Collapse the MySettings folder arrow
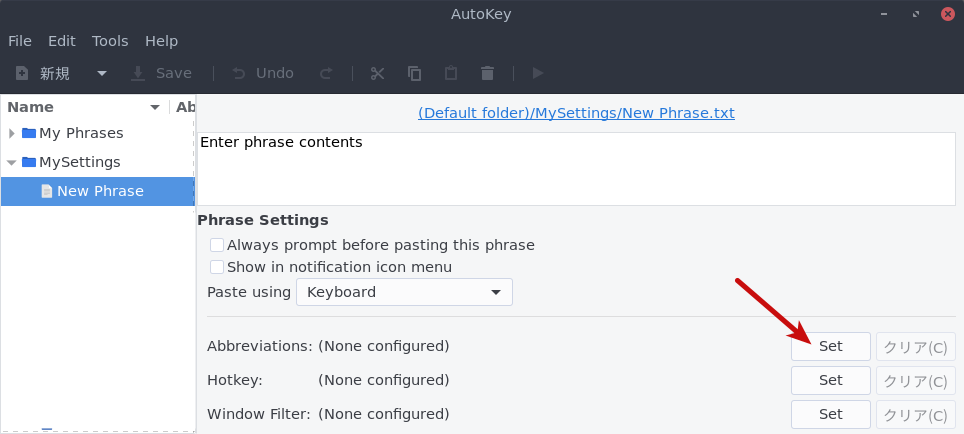Screen dimensions: 964x434 [x=12, y=162]
